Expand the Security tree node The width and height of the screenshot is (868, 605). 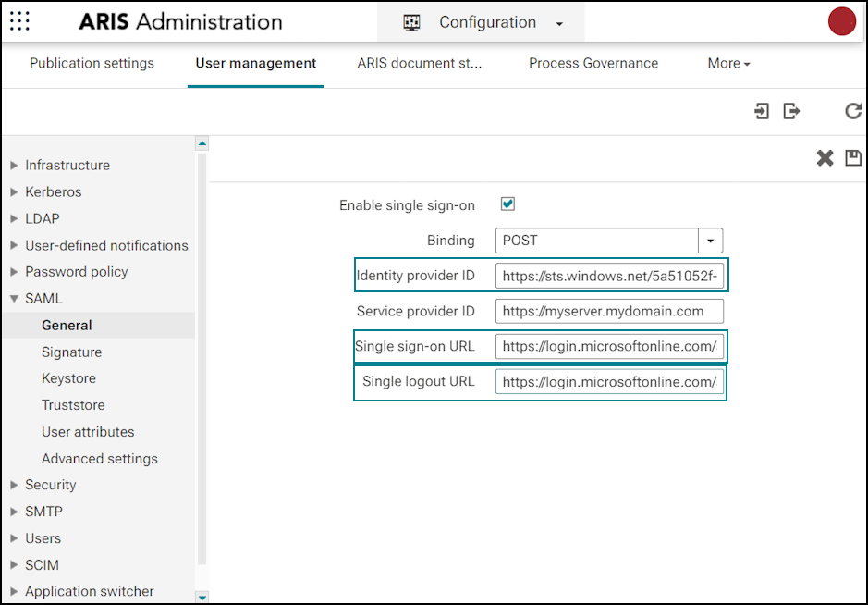[x=15, y=485]
